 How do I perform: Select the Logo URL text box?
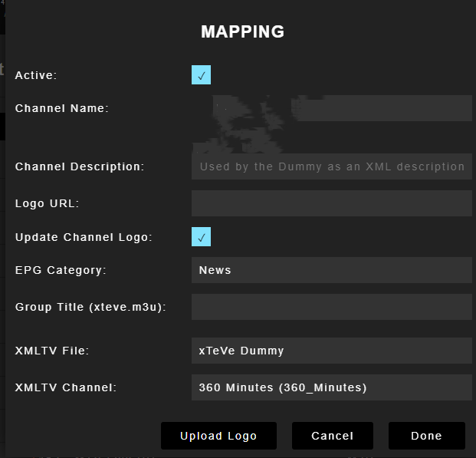(x=331, y=203)
